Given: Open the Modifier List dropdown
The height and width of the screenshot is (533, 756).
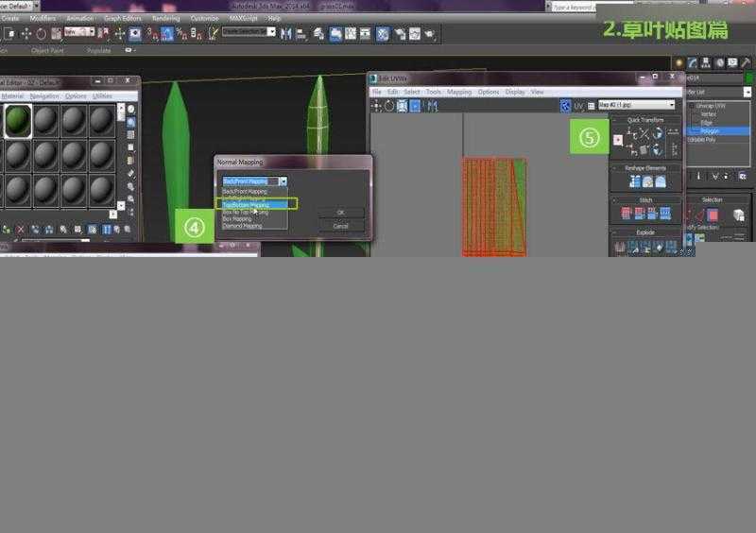Looking at the screenshot, I should click(747, 92).
